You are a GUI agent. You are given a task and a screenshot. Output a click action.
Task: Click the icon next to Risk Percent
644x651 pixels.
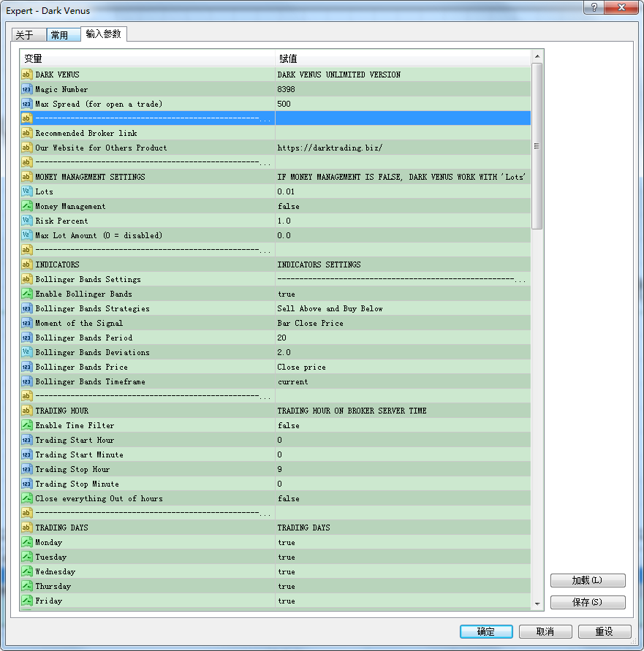point(27,221)
